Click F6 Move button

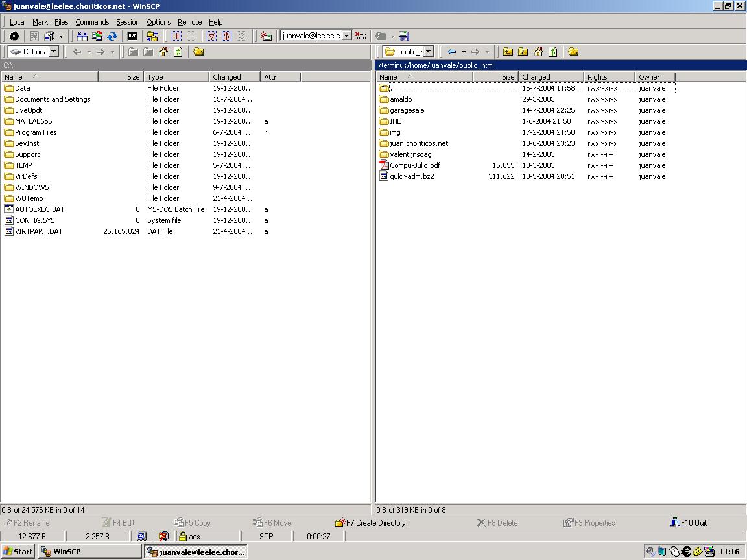[x=272, y=523]
